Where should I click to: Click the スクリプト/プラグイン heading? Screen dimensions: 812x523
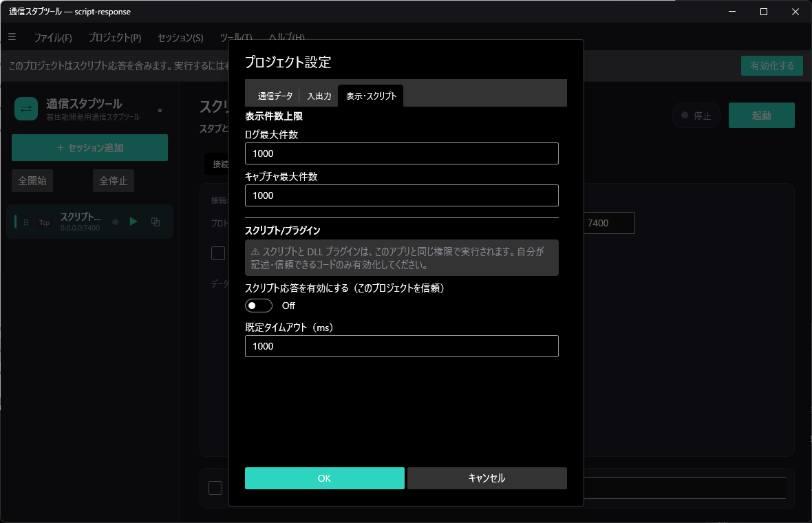[283, 231]
